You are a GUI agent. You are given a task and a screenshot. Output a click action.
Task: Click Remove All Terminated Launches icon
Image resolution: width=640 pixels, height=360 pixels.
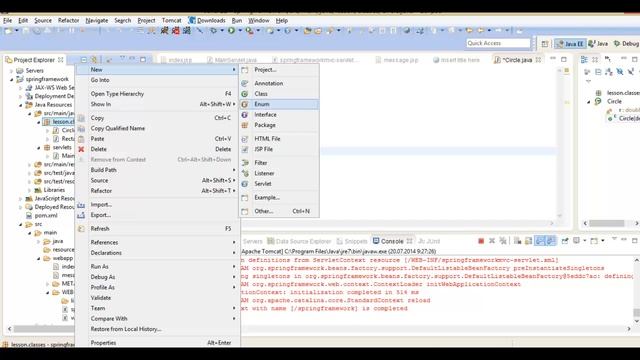point(503,241)
